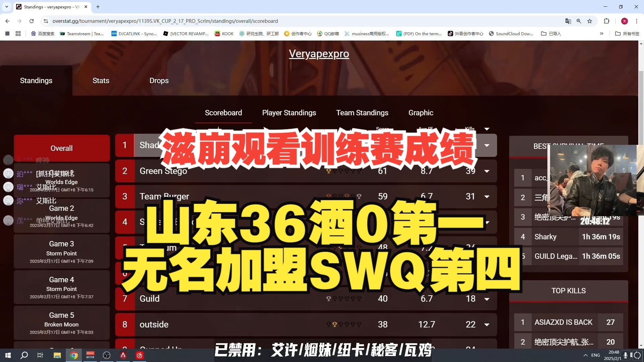Toggle the ENG input language indicator
The image size is (644, 362).
point(596,355)
